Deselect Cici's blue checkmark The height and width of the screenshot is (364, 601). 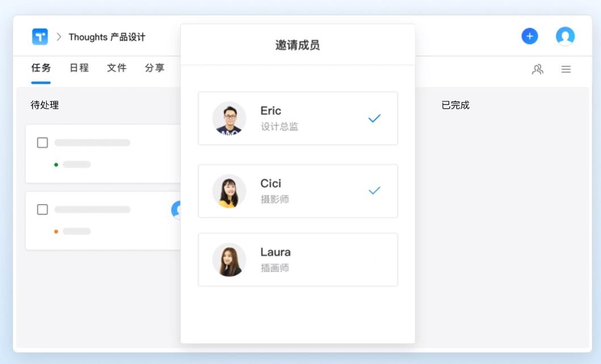coord(374,191)
